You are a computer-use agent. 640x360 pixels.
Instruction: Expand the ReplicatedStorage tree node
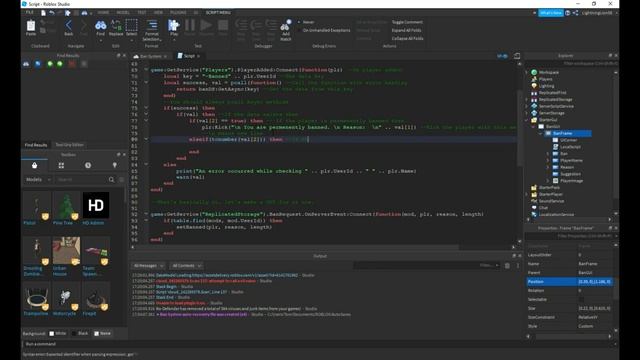pyautogui.click(x=527, y=100)
